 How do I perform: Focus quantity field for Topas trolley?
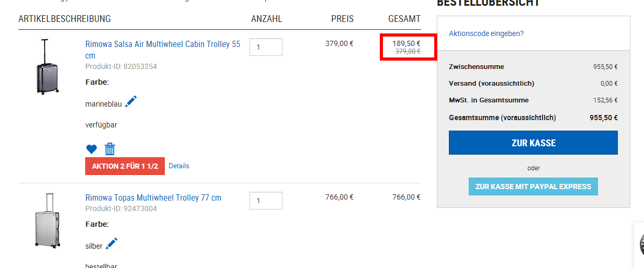click(x=266, y=201)
